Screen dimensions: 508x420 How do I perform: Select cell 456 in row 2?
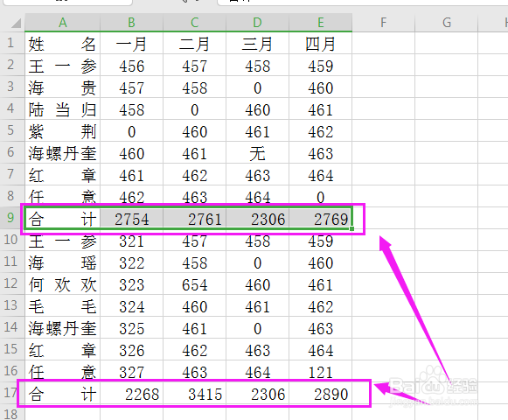(131, 66)
